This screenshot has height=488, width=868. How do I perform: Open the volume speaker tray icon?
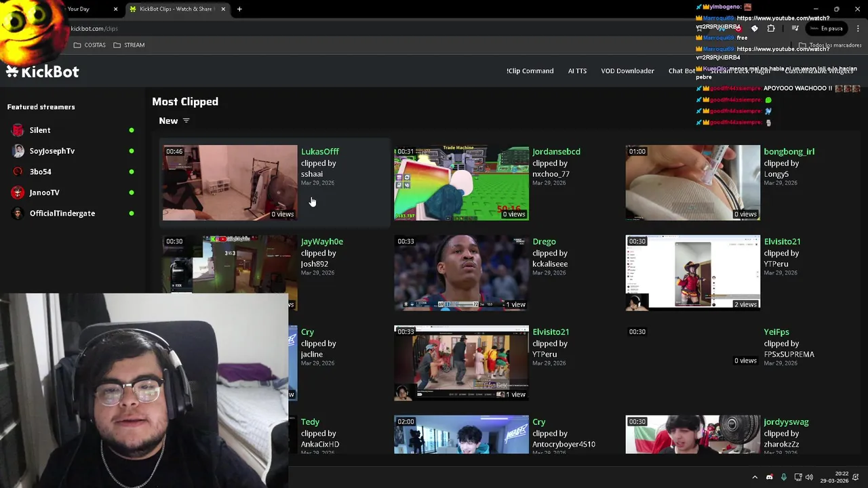click(x=809, y=477)
